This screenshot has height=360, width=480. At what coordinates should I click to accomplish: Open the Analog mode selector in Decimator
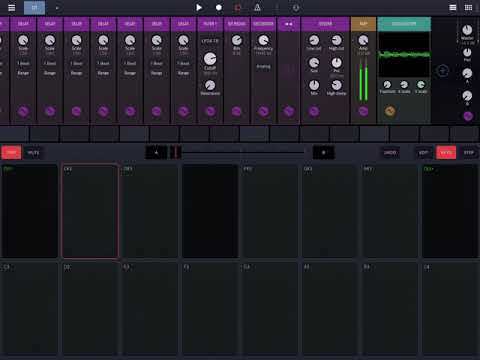click(x=263, y=67)
